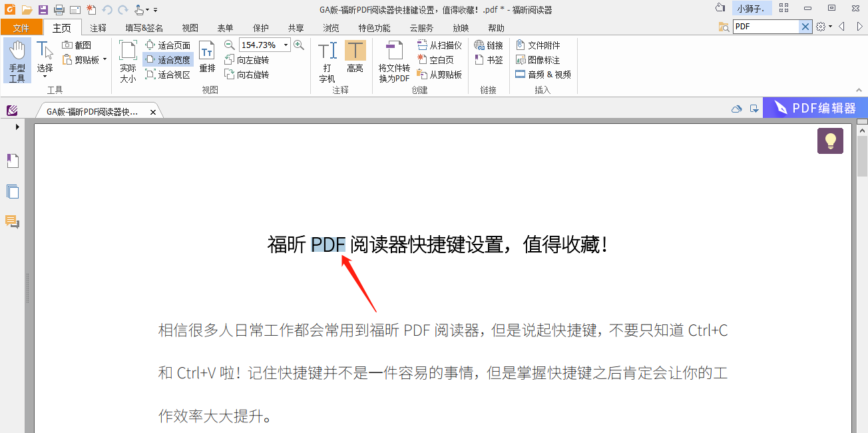The height and width of the screenshot is (433, 868).
Task: Open the Pages thumbnails panel in sidebar
Action: [13, 191]
